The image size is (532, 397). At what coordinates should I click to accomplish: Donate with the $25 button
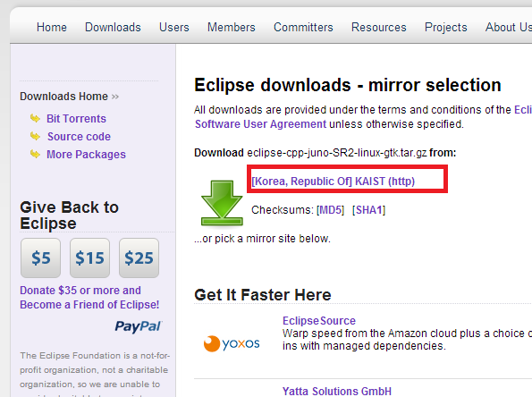(x=139, y=258)
